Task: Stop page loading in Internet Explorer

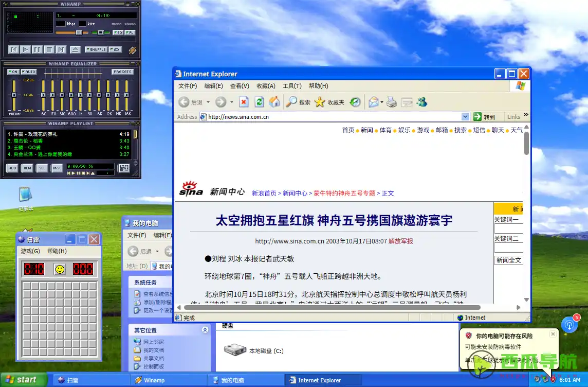Action: tap(244, 102)
